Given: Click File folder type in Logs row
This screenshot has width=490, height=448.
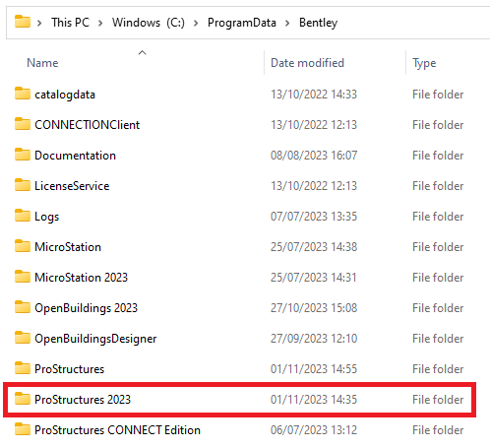Looking at the screenshot, I should click(438, 217).
